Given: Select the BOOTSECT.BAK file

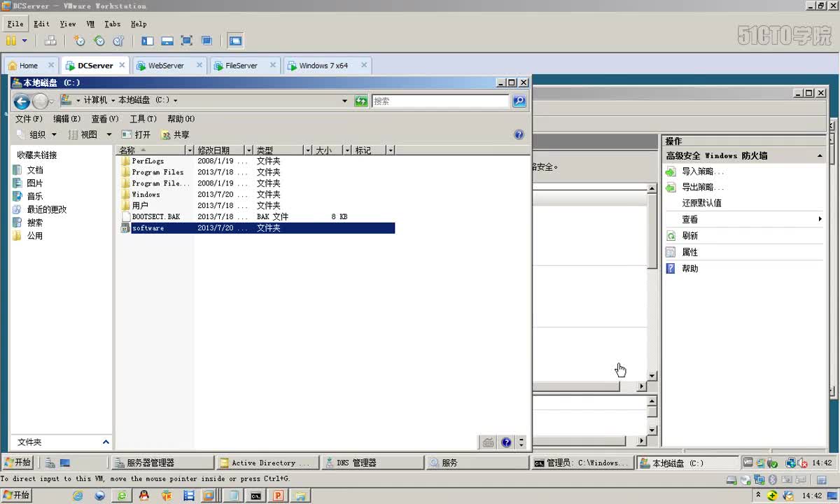Looking at the screenshot, I should (155, 217).
